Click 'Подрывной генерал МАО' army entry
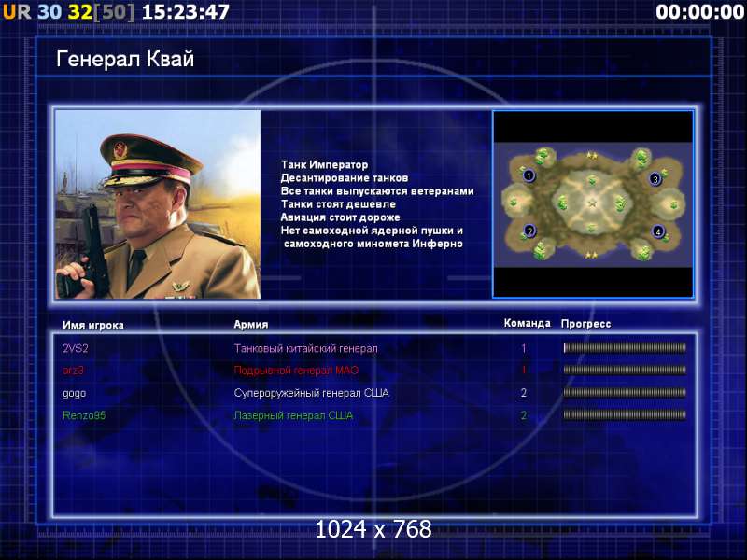The height and width of the screenshot is (560, 747). [296, 371]
